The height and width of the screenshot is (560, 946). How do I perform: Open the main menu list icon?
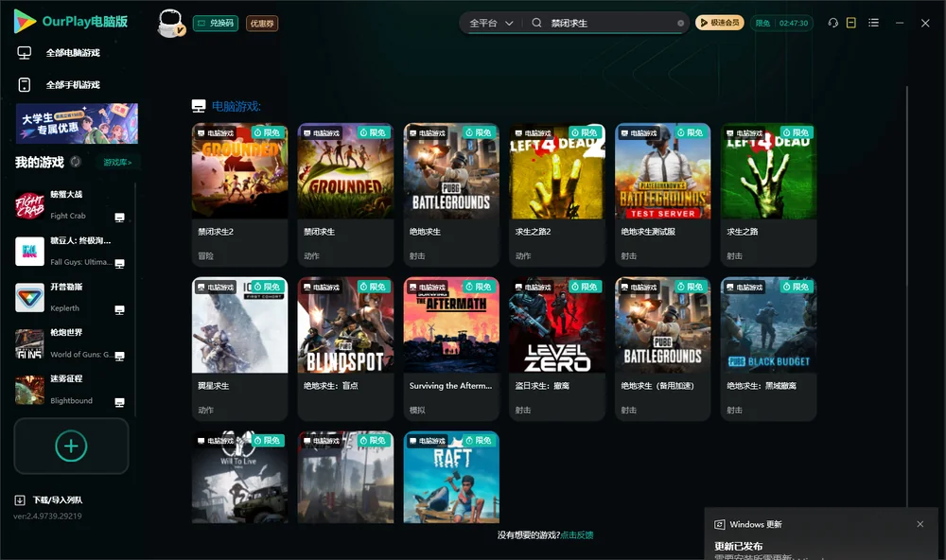click(873, 23)
